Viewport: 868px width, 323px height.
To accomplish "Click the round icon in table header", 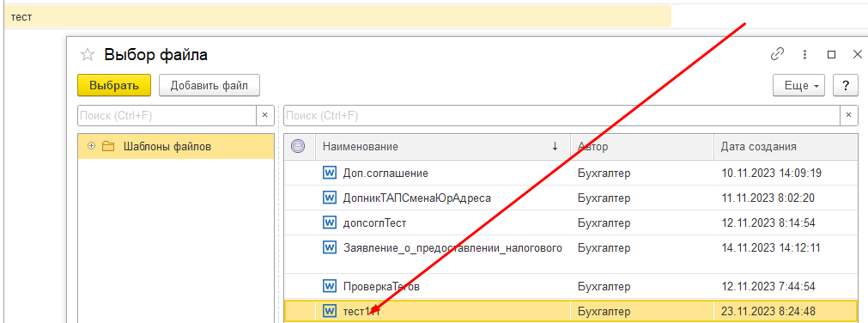I will [x=298, y=146].
